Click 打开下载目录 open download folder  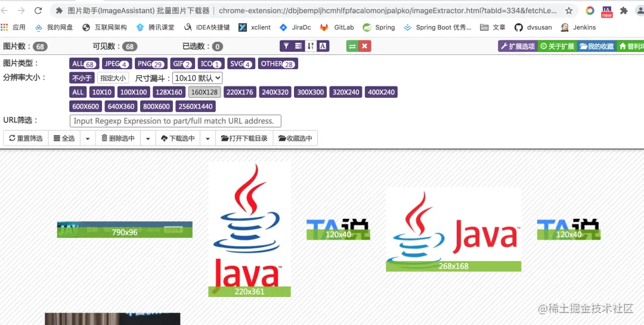click(x=244, y=138)
